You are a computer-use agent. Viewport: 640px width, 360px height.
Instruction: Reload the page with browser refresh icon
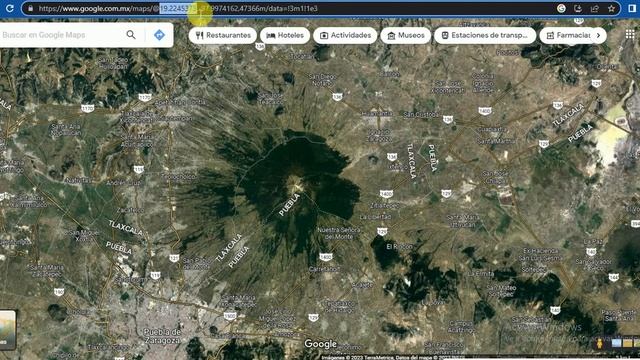pos(9,8)
